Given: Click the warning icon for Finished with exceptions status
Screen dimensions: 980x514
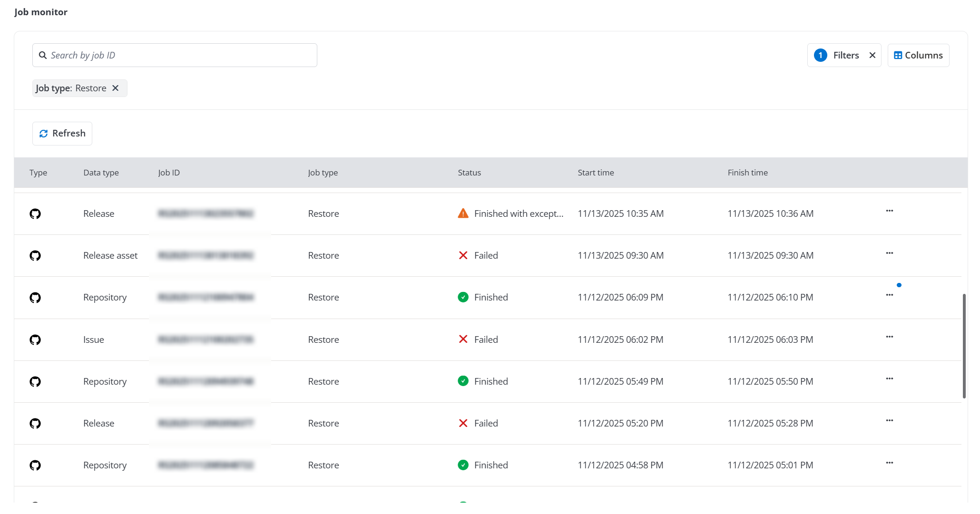Looking at the screenshot, I should pyautogui.click(x=462, y=213).
